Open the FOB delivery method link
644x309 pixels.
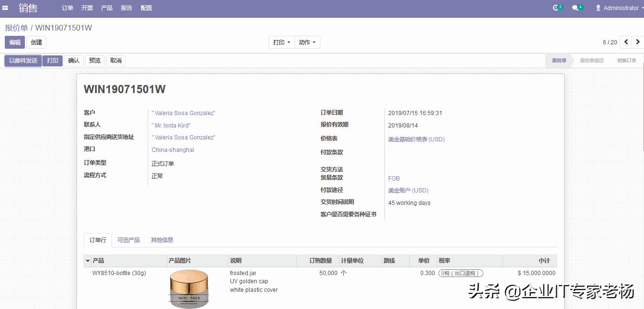click(393, 178)
